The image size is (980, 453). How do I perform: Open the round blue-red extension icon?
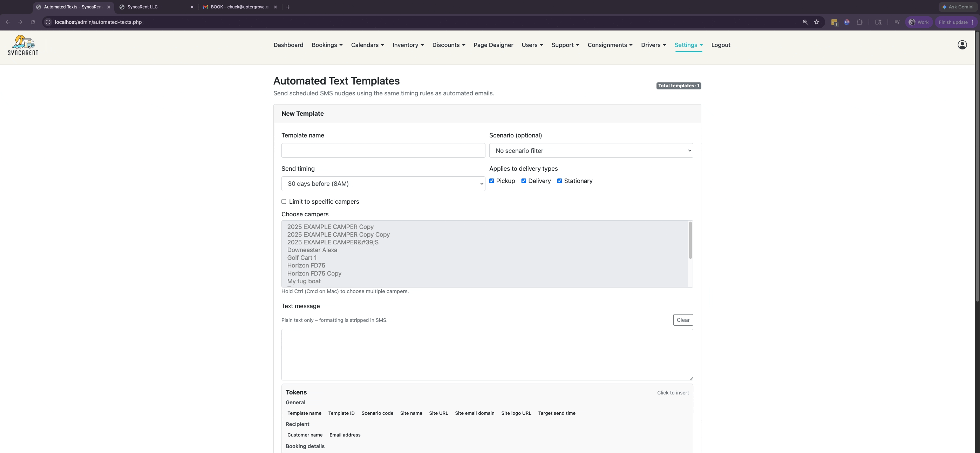coord(846,22)
